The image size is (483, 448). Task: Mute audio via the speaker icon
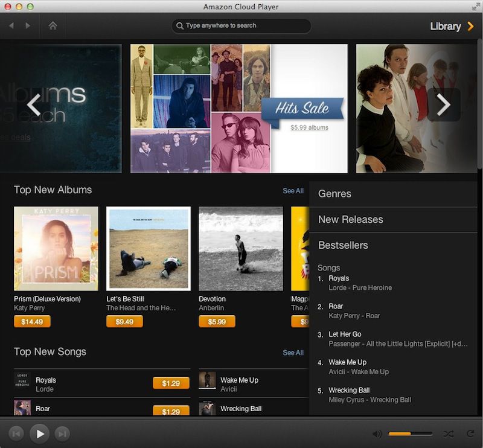pos(377,433)
